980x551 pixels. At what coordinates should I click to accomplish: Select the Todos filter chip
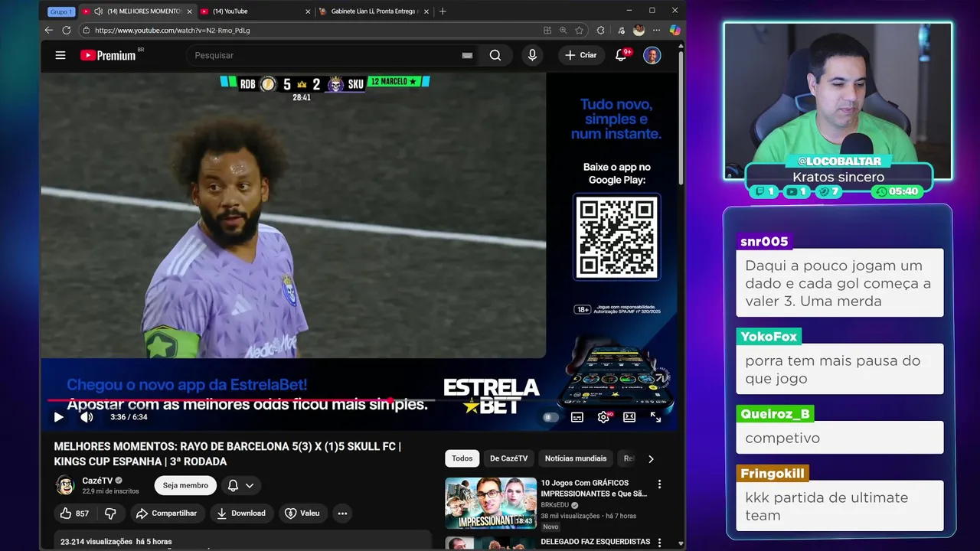[x=462, y=458]
